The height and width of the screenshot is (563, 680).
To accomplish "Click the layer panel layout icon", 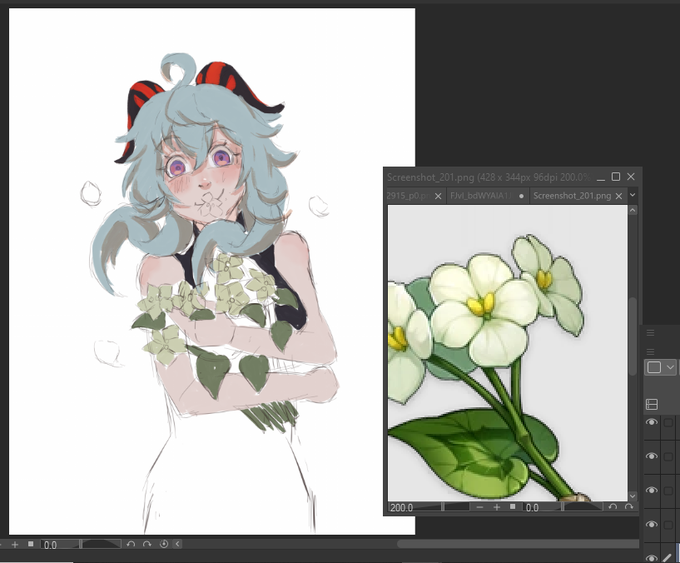I will (x=652, y=404).
